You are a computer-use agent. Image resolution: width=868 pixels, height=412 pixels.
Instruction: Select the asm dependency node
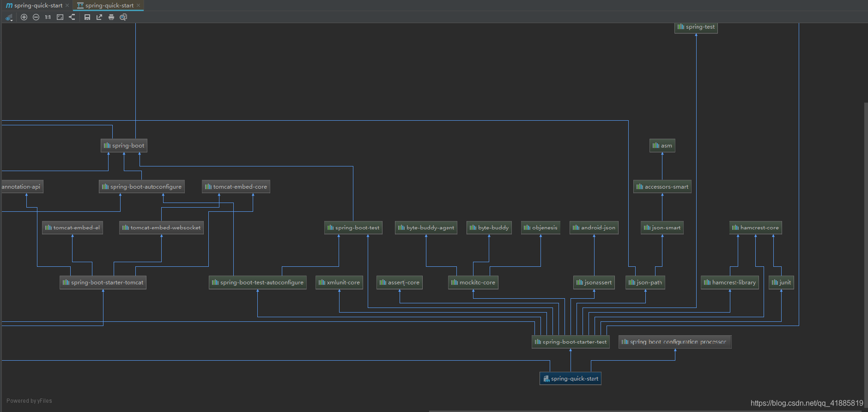[x=662, y=146]
